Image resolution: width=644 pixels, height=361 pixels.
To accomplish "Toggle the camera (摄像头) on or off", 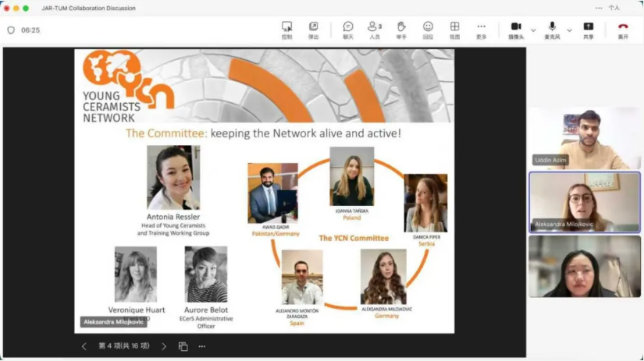I will click(516, 30).
